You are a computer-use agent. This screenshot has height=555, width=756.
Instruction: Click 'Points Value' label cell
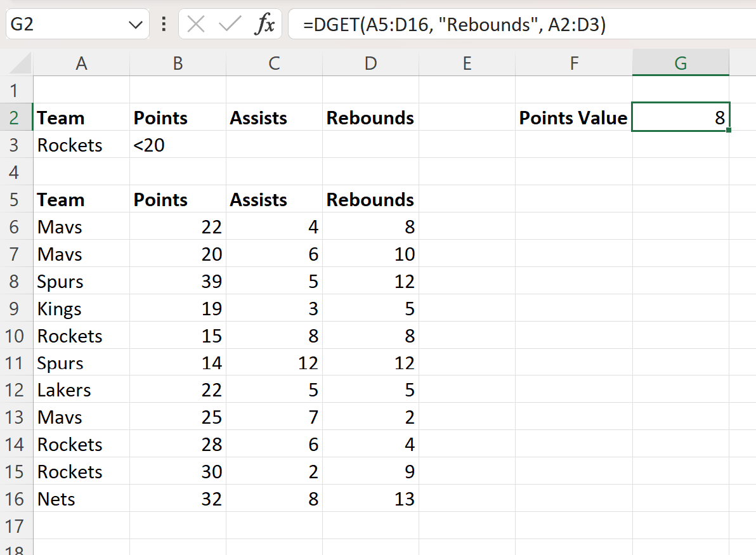(574, 117)
